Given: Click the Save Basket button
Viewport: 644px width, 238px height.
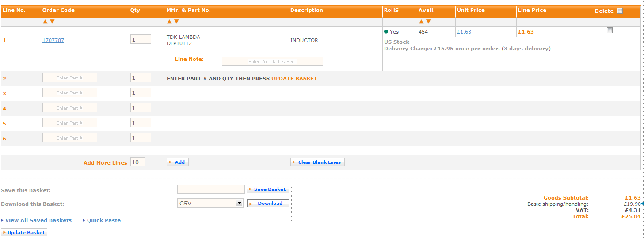Looking at the screenshot, I should click(x=267, y=189).
